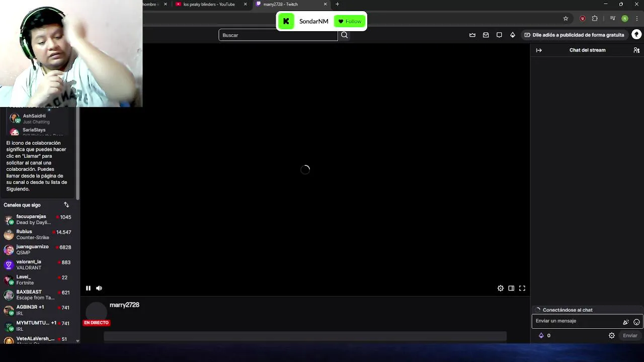644x362 pixels.
Task: Click the Enviar chat button
Action: tap(630, 335)
